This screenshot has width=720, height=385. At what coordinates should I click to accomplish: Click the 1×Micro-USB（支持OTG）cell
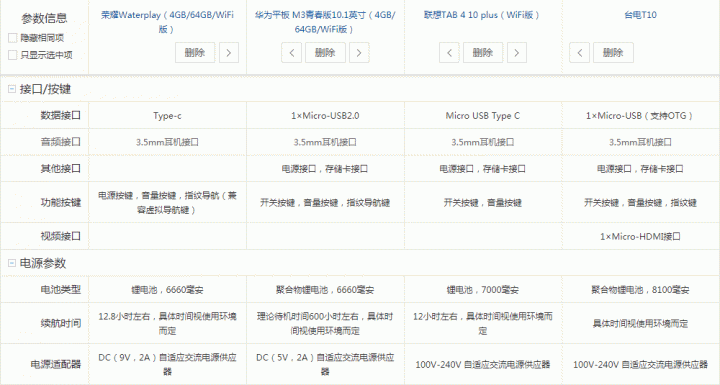pyautogui.click(x=640, y=116)
